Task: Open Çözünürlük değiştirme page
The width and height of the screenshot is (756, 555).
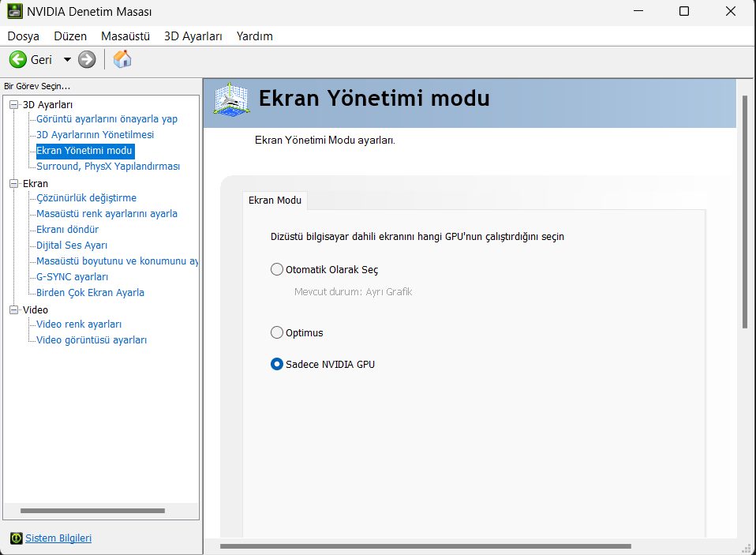Action: point(86,197)
